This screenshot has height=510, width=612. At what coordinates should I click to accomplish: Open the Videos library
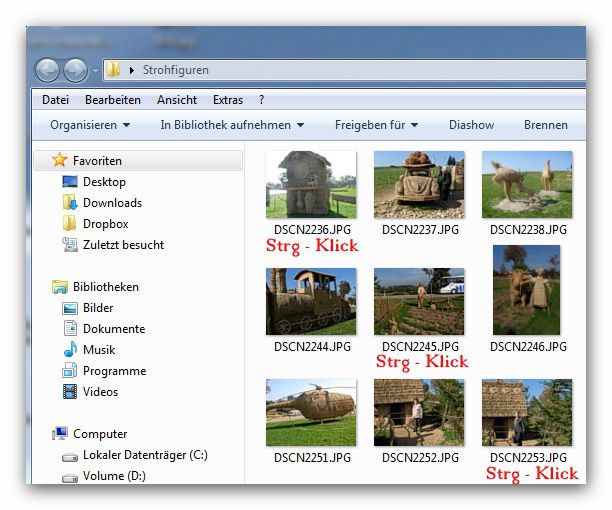coord(100,392)
